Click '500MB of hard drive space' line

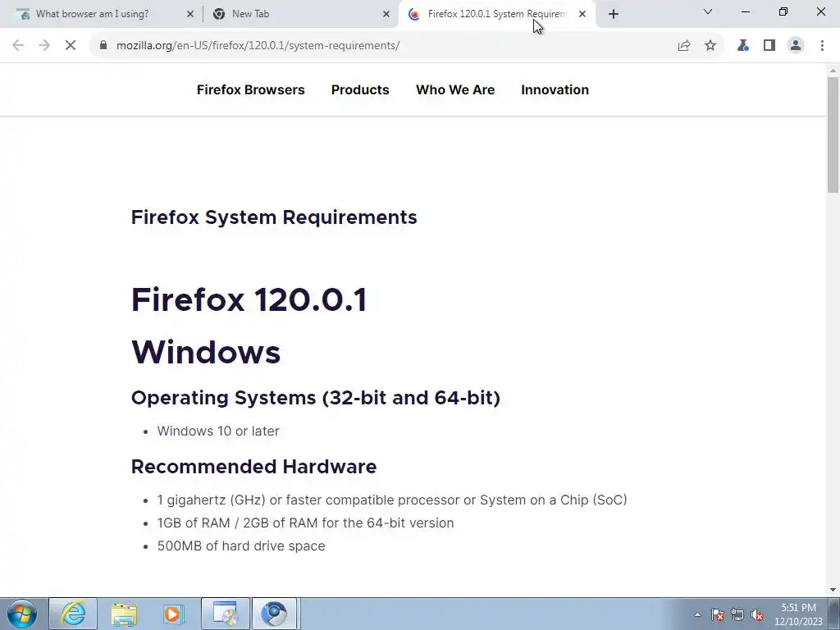241,546
